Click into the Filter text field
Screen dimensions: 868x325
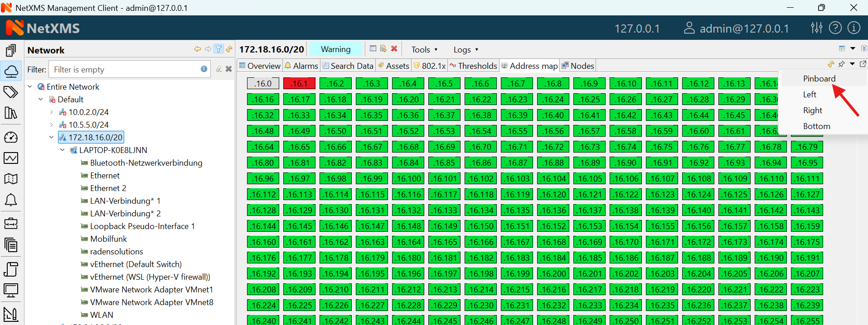[x=125, y=69]
